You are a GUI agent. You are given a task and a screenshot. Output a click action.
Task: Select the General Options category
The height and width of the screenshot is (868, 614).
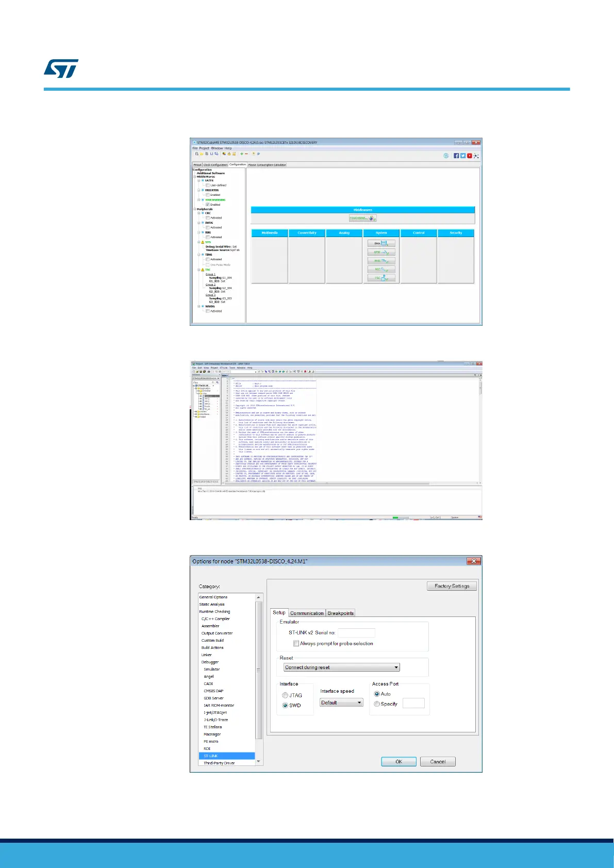tap(213, 597)
